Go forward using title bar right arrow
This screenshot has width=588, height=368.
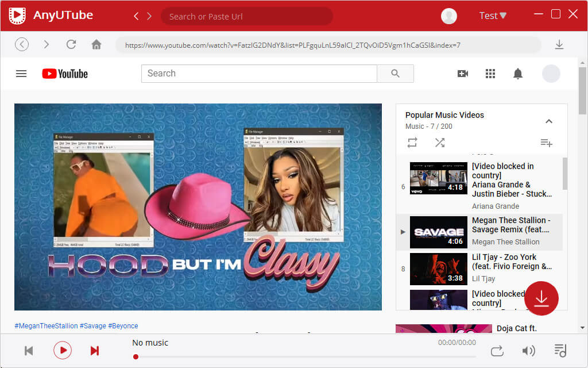149,16
